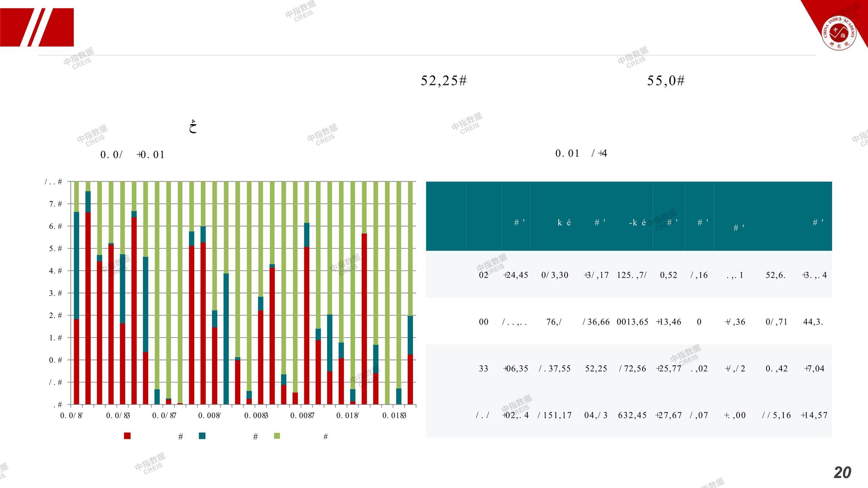
Task: Click the y-axis label 7.#
Action: pos(55,204)
